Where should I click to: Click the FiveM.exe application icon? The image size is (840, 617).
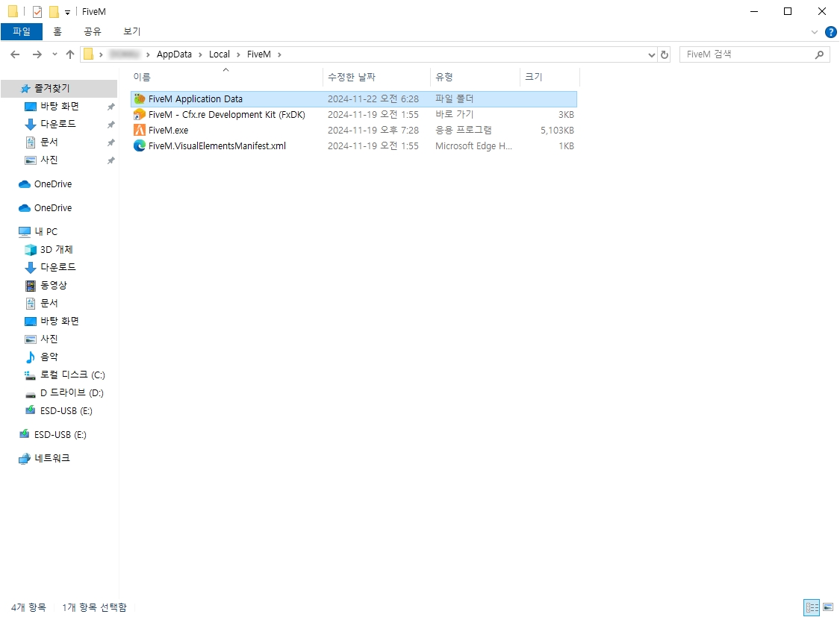139,131
